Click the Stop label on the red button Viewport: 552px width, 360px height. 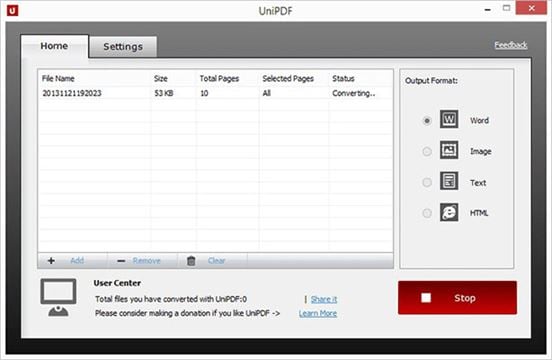[465, 298]
